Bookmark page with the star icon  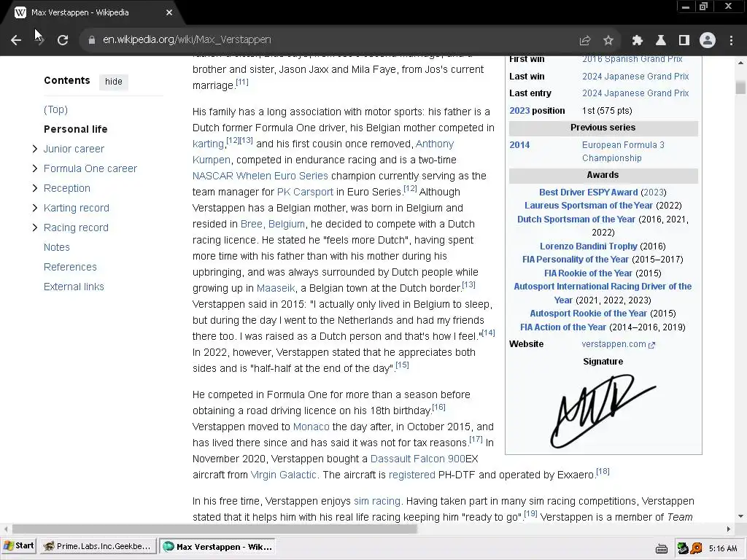click(608, 41)
